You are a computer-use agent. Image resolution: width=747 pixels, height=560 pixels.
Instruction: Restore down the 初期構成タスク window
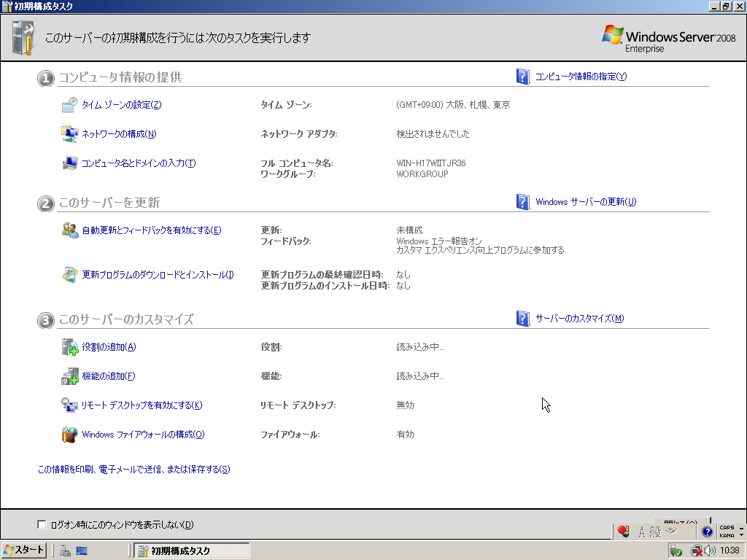coord(726,6)
